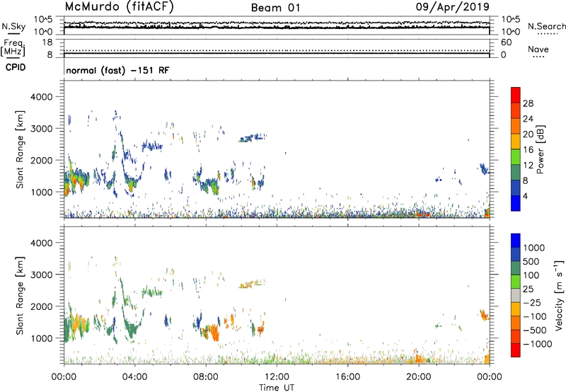Select the 12:00 time tick label

pyautogui.click(x=277, y=377)
